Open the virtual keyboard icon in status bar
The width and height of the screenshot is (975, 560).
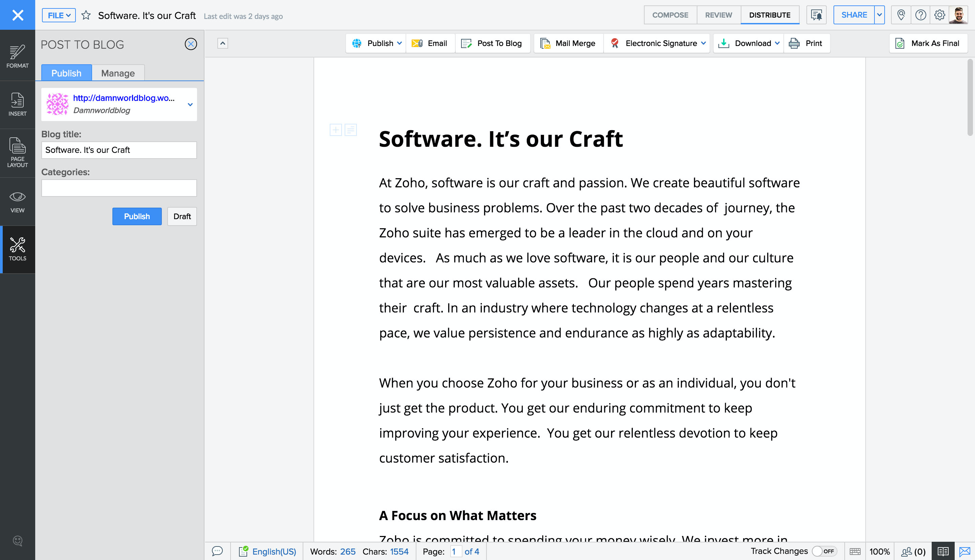coord(855,551)
